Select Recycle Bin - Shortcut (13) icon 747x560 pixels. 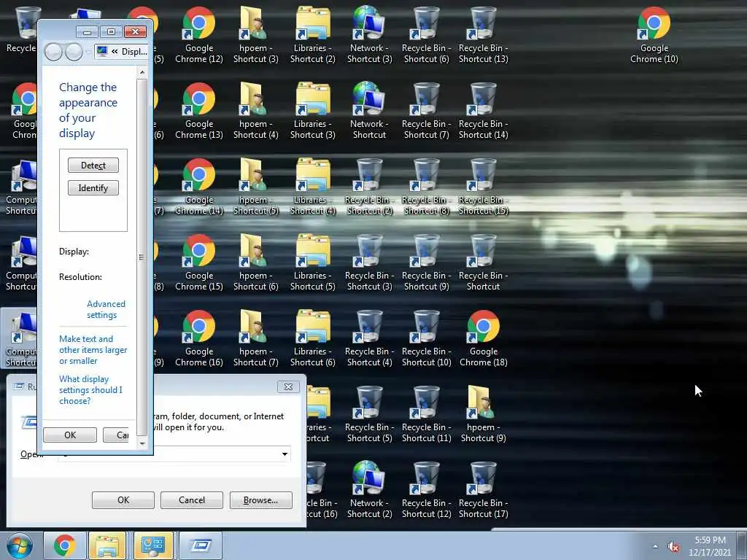pyautogui.click(x=483, y=35)
